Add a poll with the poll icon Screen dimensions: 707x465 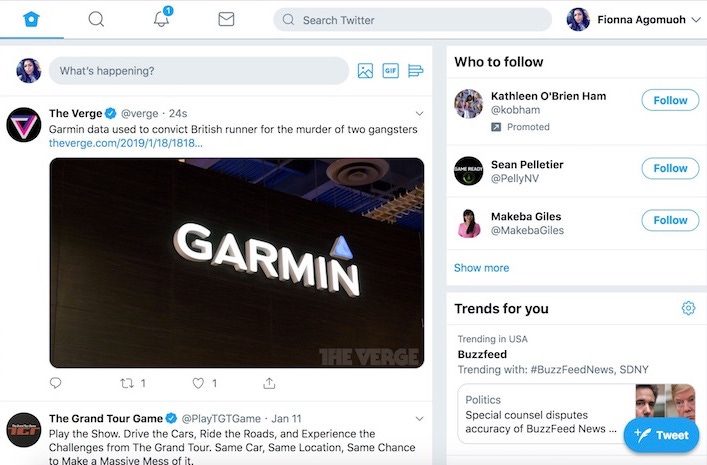click(x=415, y=71)
